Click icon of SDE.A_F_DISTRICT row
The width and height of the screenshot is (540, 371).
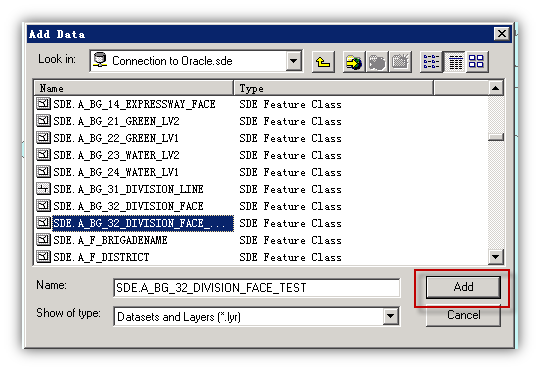43,257
